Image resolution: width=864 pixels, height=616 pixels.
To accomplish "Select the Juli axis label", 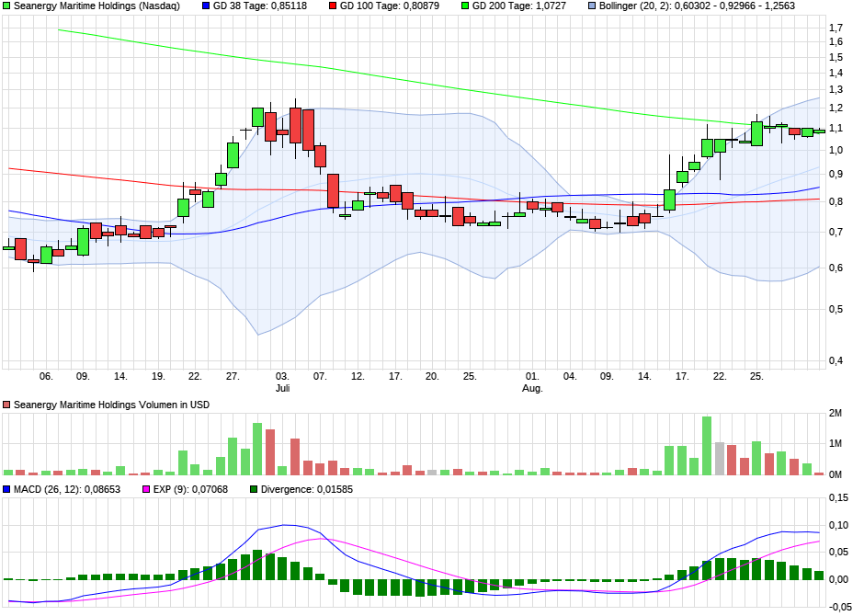I will [x=282, y=388].
